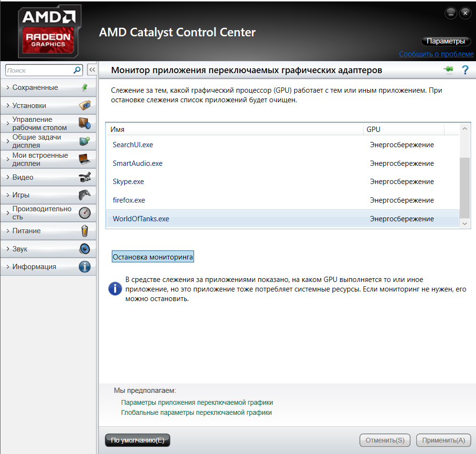Click the magnifier search icon

(77, 70)
